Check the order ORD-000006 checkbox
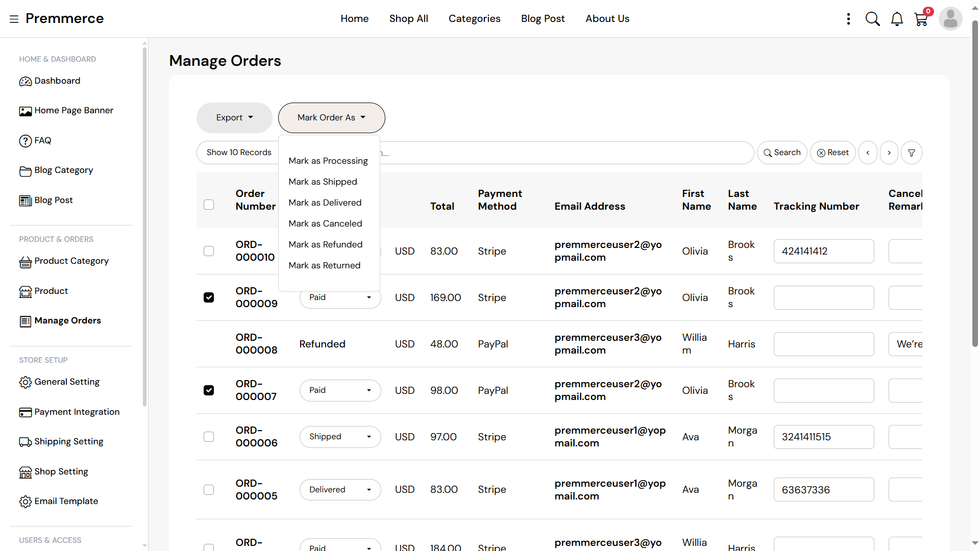Viewport: 980px width, 551px height. click(209, 437)
